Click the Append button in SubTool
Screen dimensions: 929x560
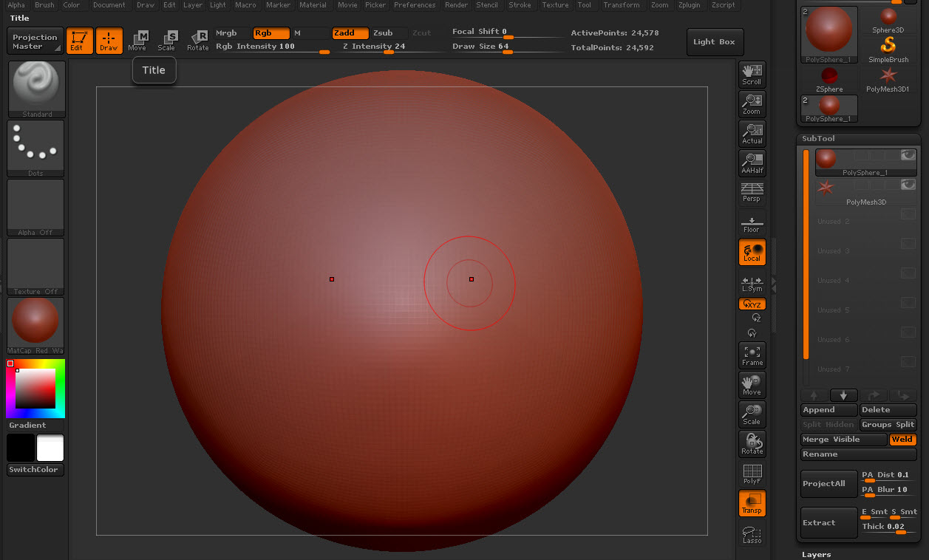[828, 409]
